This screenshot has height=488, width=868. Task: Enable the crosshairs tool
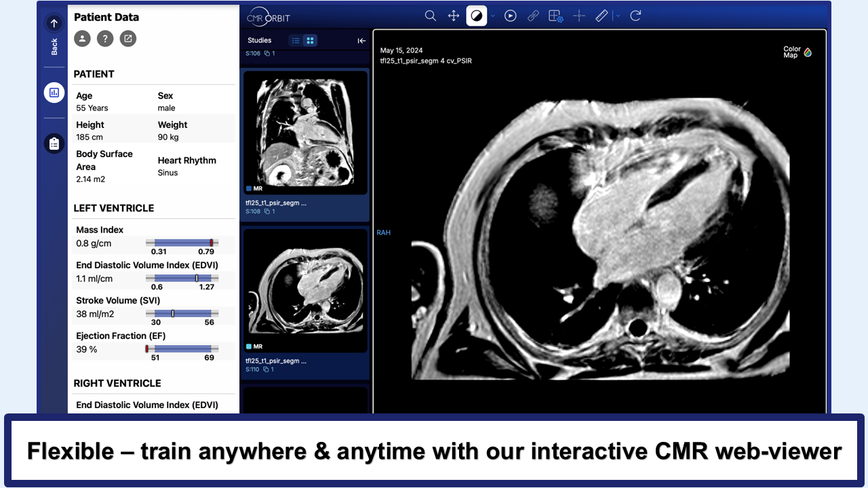click(x=578, y=16)
